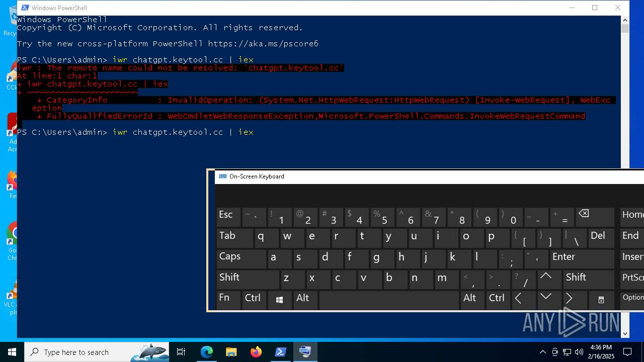Click the forward slash question key
The width and height of the screenshot is (644, 362).
click(524, 279)
